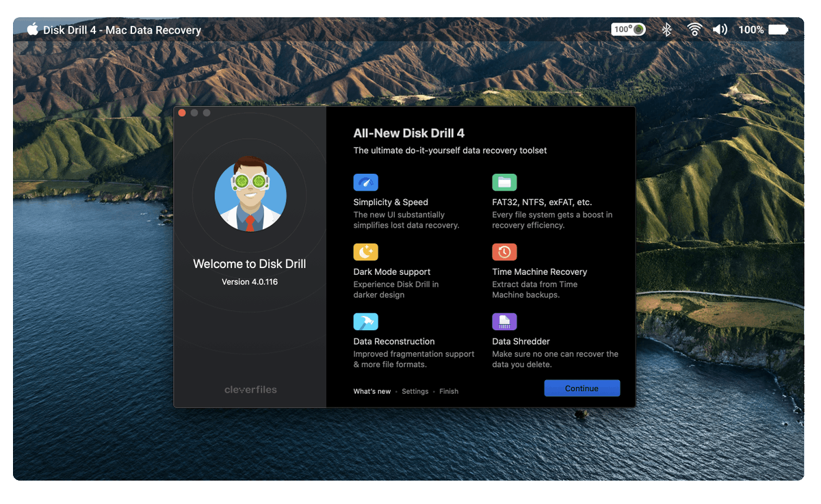821x504 pixels.
Task: Click the Bluetooth status icon
Action: point(666,29)
